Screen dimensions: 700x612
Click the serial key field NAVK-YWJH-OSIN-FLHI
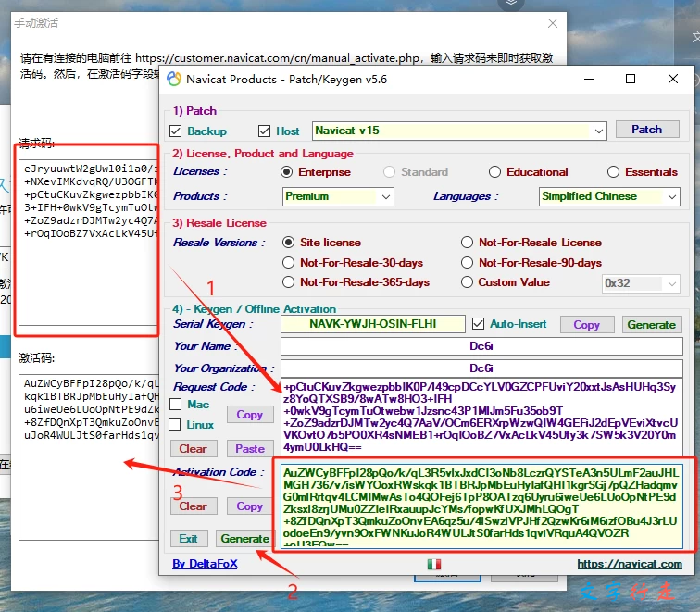373,324
